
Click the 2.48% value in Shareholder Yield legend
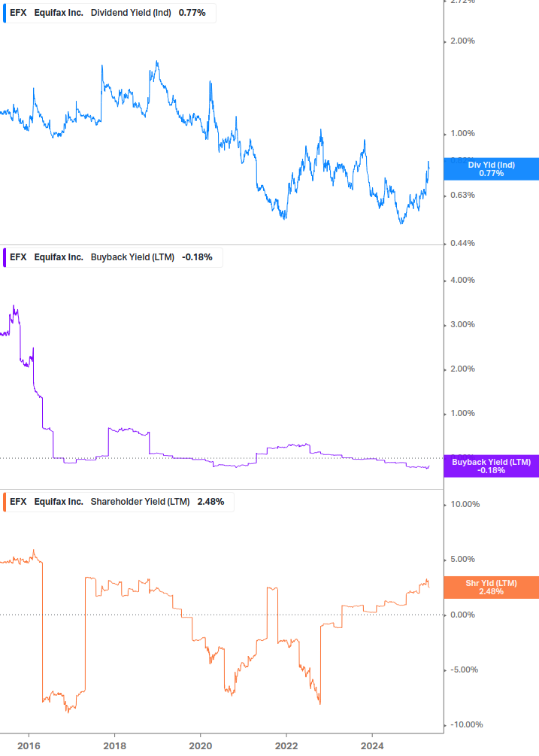[x=210, y=502]
